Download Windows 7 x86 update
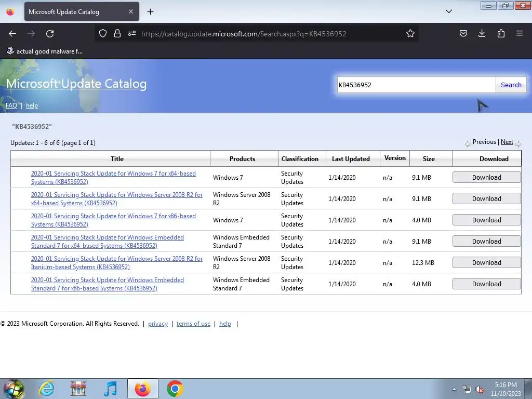The image size is (532, 399). 486,220
